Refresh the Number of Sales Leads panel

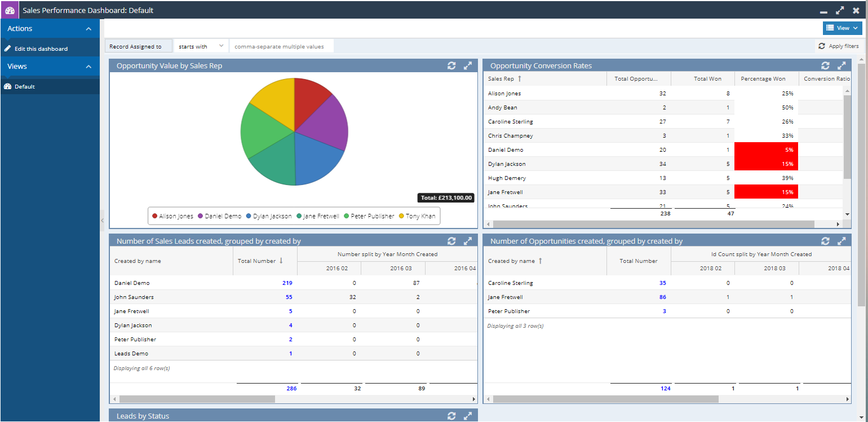coord(451,241)
